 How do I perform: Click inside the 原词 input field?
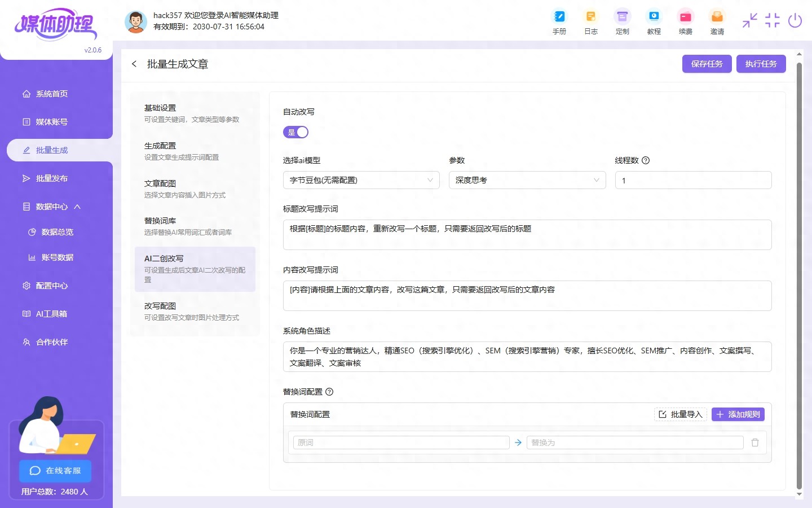[x=400, y=443]
